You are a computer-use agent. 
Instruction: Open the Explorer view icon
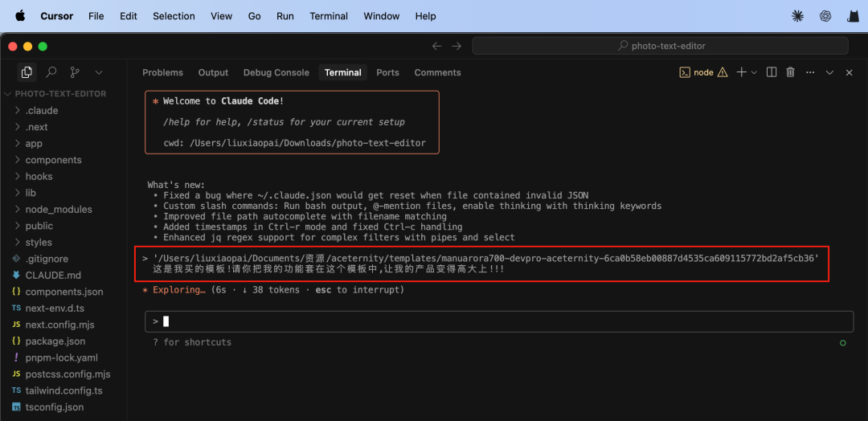pyautogui.click(x=27, y=72)
